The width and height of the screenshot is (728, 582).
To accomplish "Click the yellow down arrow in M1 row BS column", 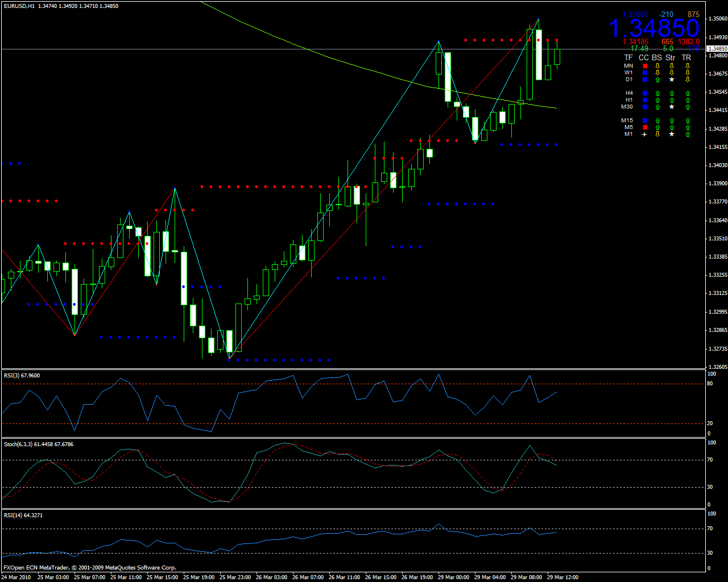I will click(x=657, y=134).
